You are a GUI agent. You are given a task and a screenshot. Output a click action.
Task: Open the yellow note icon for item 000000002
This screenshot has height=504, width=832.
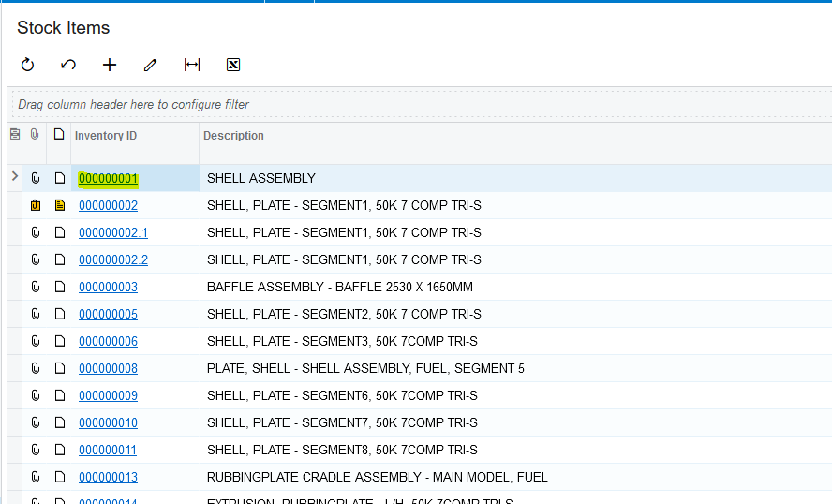(x=60, y=205)
